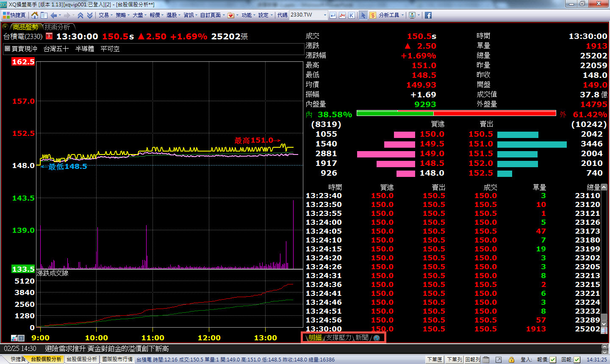Expand the stock code 2330.TW dropdown
This screenshot has height=364, width=610.
point(325,15)
